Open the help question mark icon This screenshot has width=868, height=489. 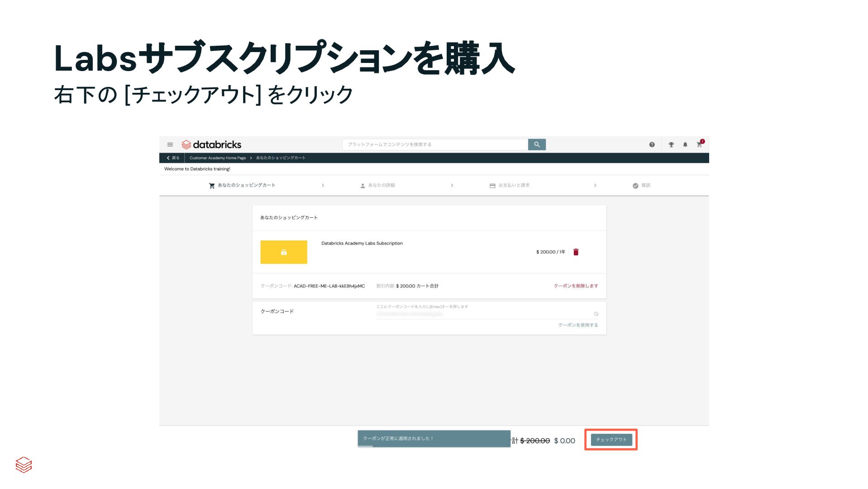tap(652, 145)
